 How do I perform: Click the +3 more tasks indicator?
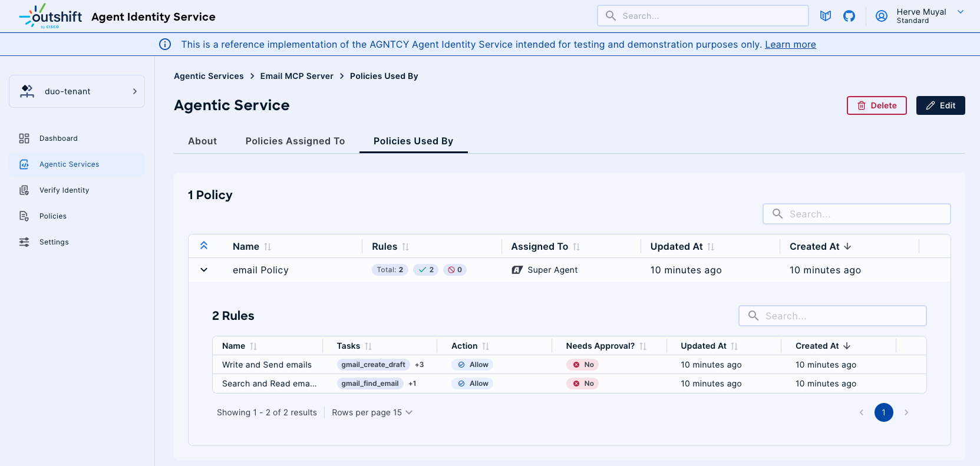point(420,365)
